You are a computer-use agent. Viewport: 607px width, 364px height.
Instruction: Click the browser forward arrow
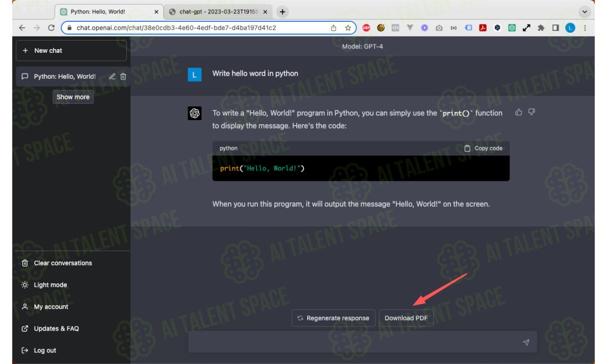[36, 28]
